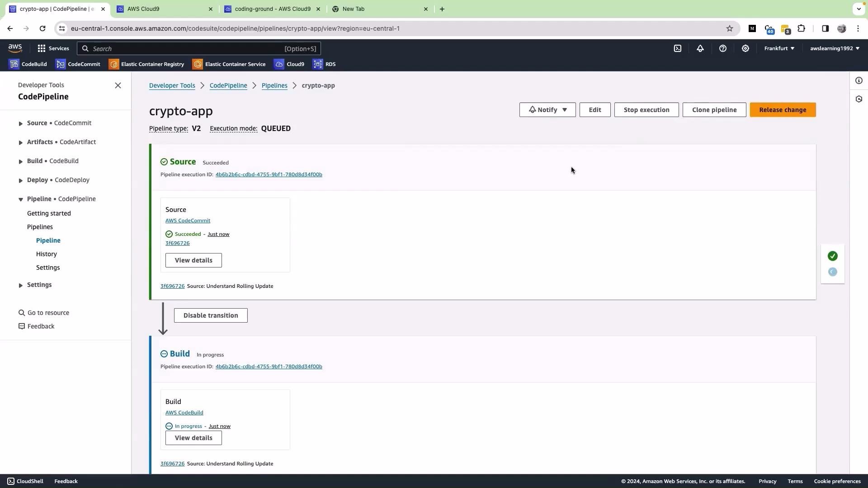Open the Go to resource search
The image size is (868, 488).
(44, 313)
